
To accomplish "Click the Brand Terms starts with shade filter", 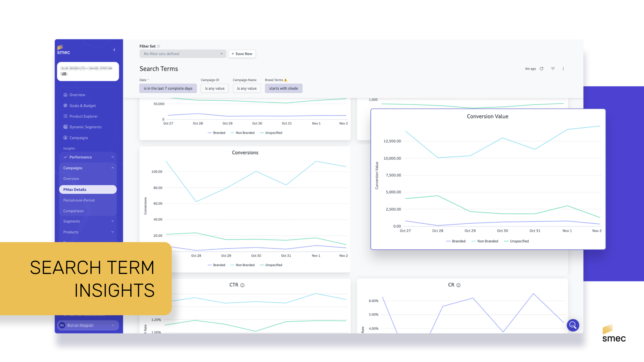I will point(283,88).
